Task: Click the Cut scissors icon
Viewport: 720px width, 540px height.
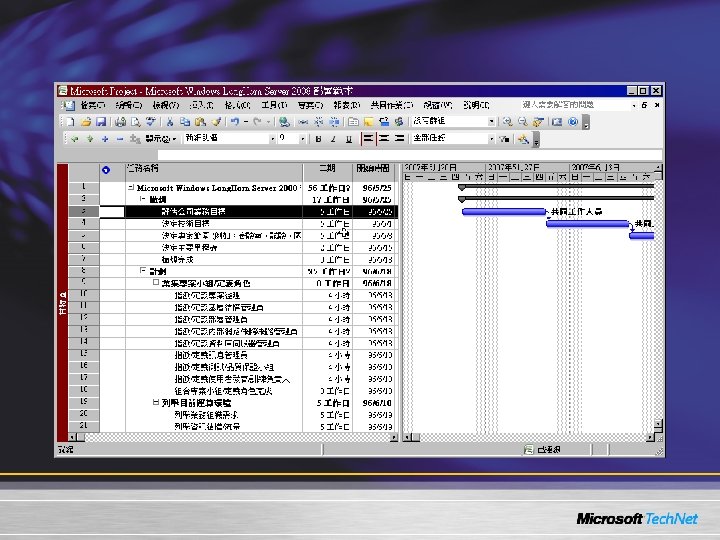Action: (170, 122)
